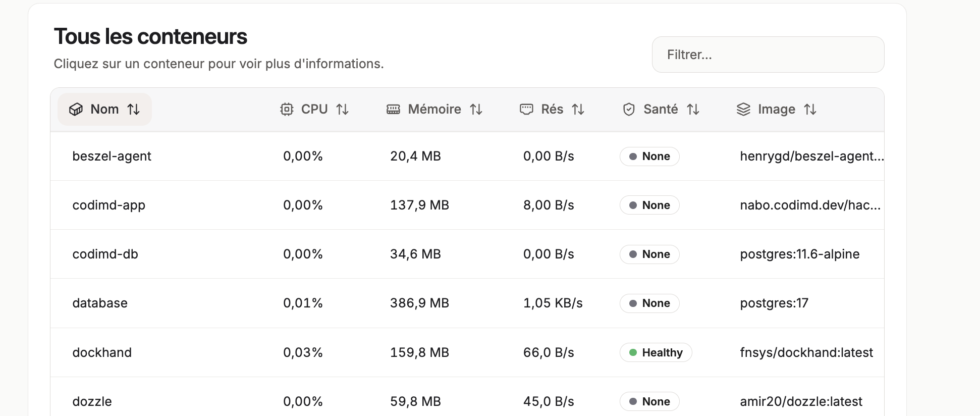Click the henrygd/beszel-agent image name
This screenshot has width=980, height=416.
point(812,157)
